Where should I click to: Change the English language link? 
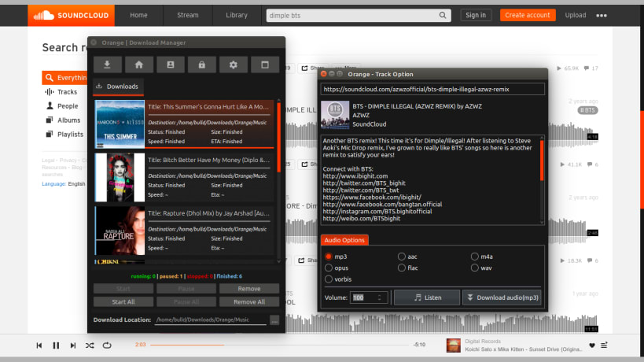coord(76,184)
